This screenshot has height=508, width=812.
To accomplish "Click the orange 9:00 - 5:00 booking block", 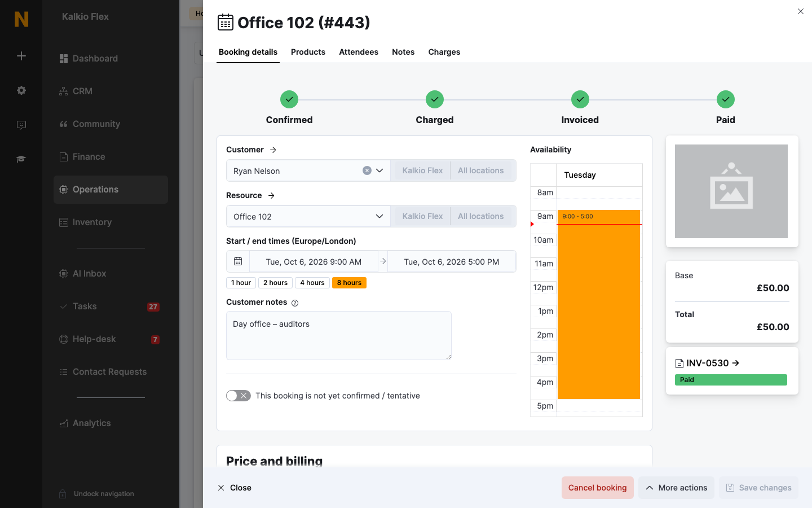I will click(x=599, y=305).
